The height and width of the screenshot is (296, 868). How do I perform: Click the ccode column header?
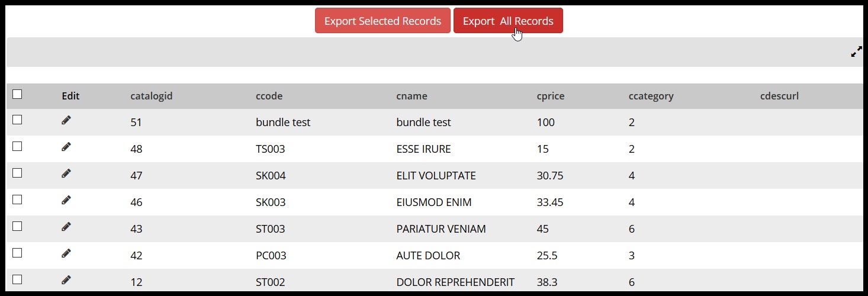click(x=269, y=96)
